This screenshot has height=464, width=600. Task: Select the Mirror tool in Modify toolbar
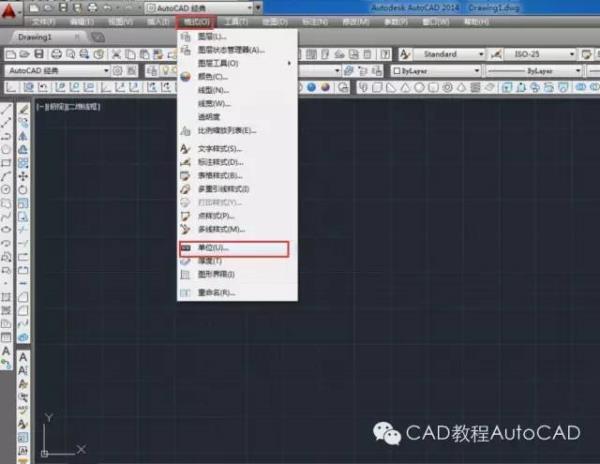(23, 136)
